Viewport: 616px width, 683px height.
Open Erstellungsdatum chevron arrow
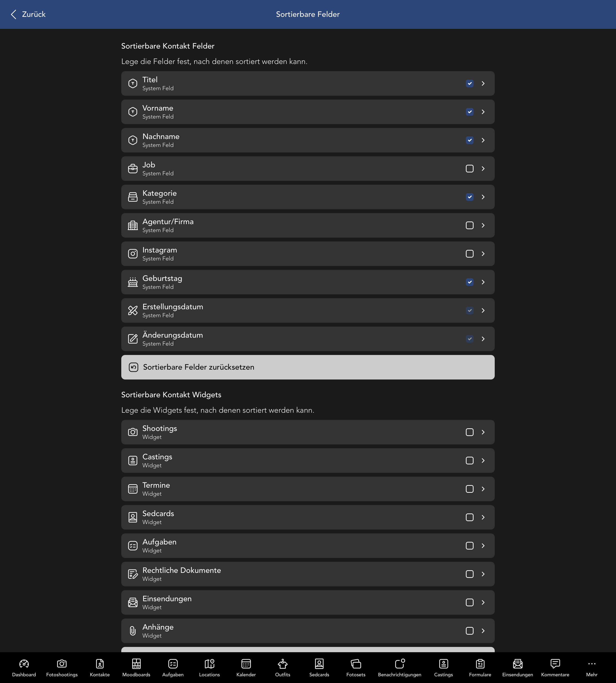pyautogui.click(x=483, y=310)
